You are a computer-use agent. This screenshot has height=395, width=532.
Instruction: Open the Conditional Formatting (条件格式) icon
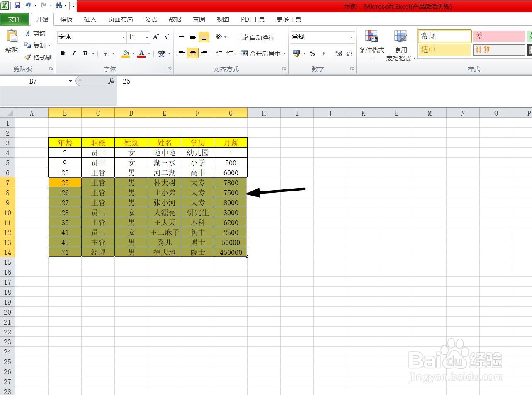pyautogui.click(x=372, y=37)
